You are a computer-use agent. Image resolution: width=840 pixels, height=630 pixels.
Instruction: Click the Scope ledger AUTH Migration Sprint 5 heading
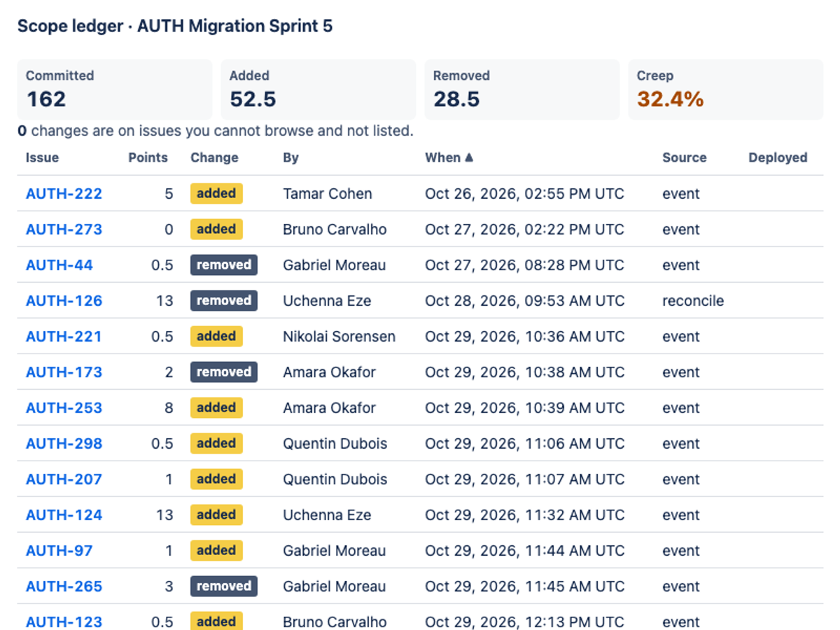pyautogui.click(x=175, y=27)
